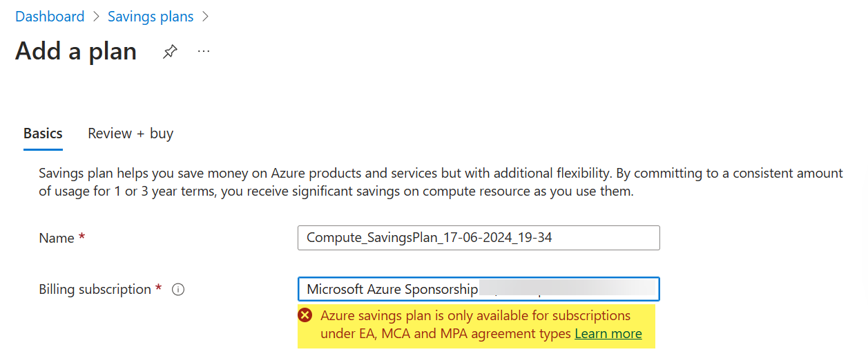Click the required asterisk next to Name
The image size is (868, 363).
(x=82, y=238)
